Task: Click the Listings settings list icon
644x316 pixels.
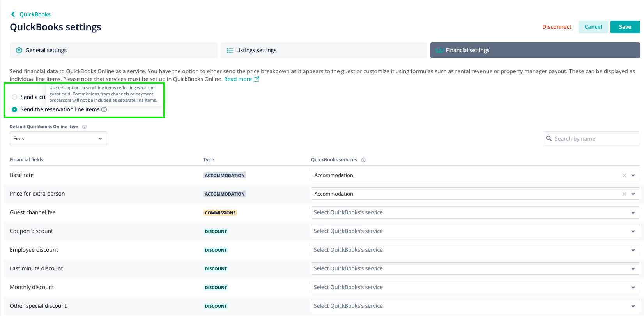Action: pos(230,50)
